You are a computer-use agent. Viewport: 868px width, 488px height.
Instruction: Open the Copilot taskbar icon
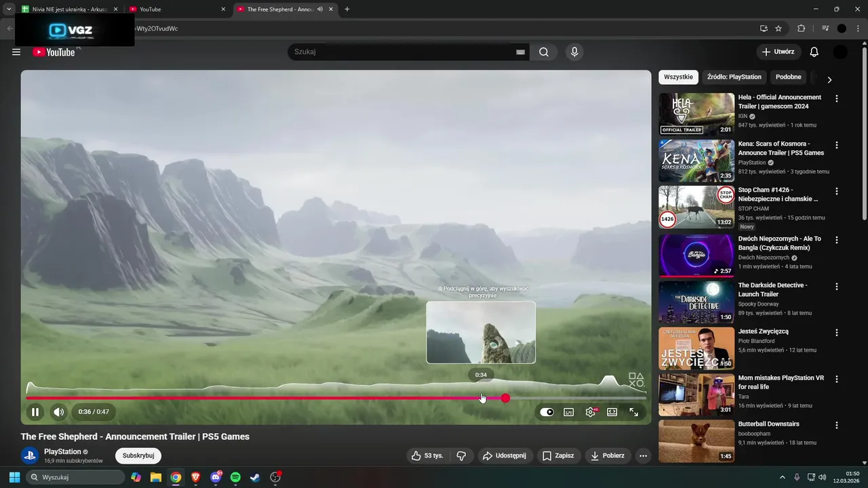point(136,477)
